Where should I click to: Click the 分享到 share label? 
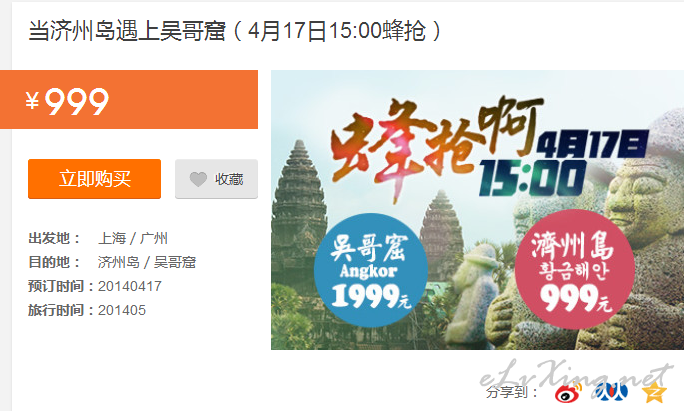pyautogui.click(x=513, y=392)
